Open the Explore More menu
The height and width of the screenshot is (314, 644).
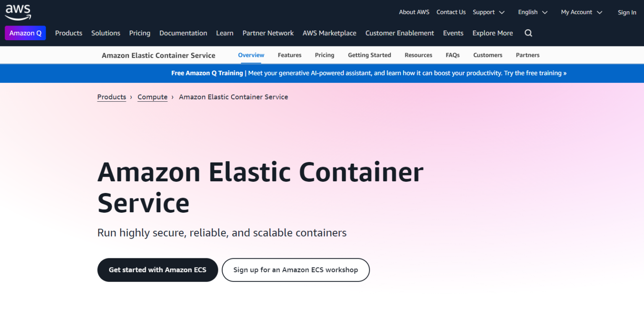(492, 33)
